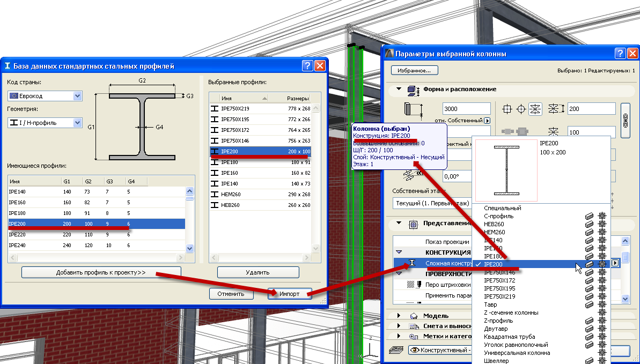Click column icon in Универсальная колонна row
Viewport: 640px width, 364px height.
tap(602, 353)
